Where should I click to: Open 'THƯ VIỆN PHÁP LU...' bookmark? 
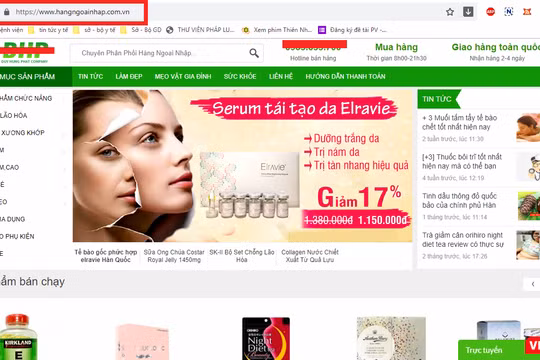pos(200,30)
